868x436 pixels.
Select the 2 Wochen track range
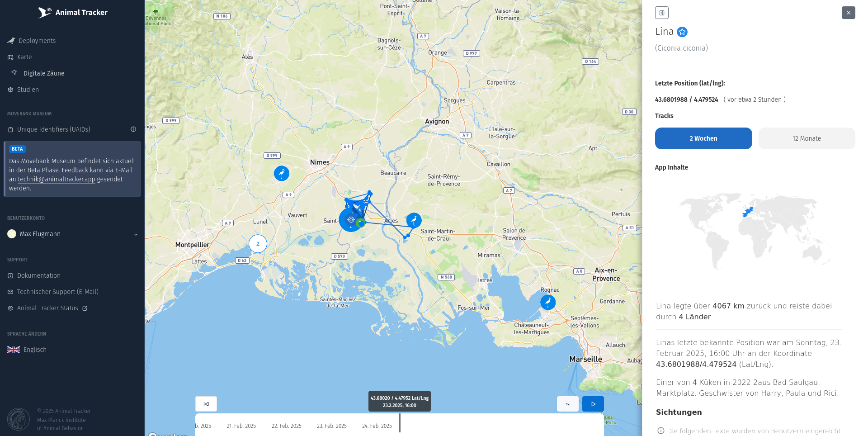(703, 138)
